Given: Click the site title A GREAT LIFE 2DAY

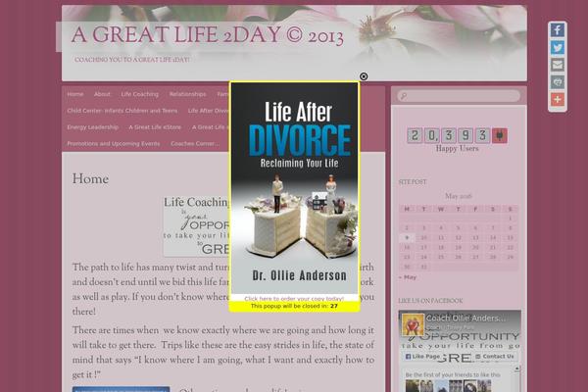Looking at the screenshot, I should tap(207, 36).
